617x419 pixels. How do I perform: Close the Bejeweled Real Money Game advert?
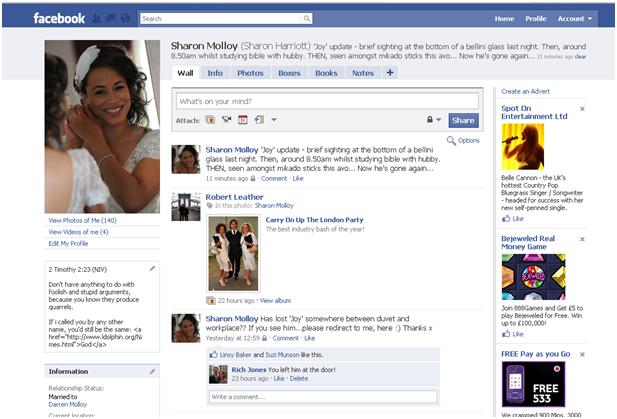pos(582,239)
